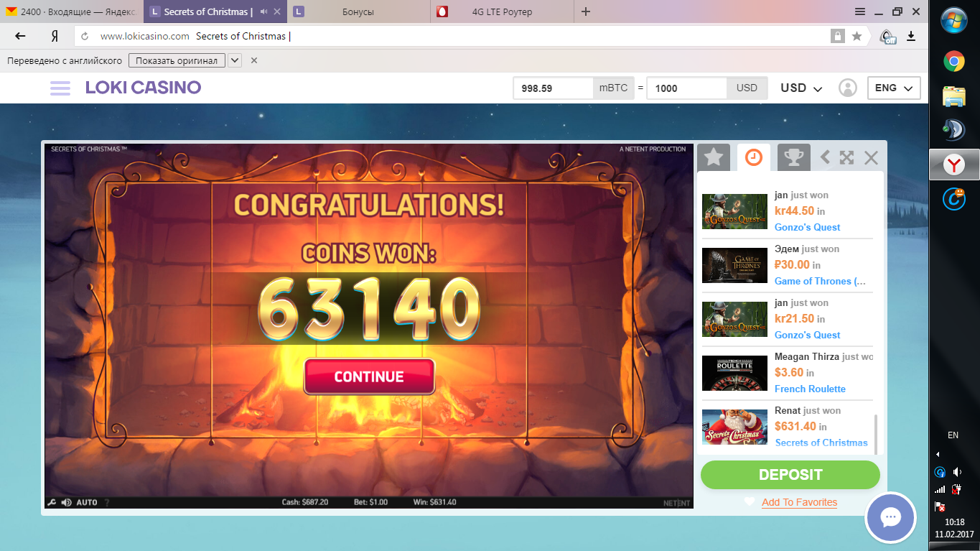Switch to the recent wins clock tab

(754, 157)
